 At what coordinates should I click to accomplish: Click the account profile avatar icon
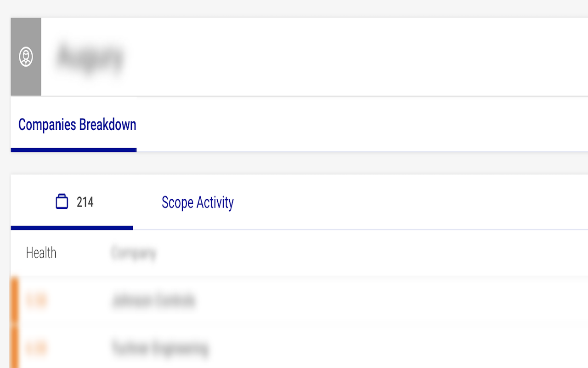[26, 57]
